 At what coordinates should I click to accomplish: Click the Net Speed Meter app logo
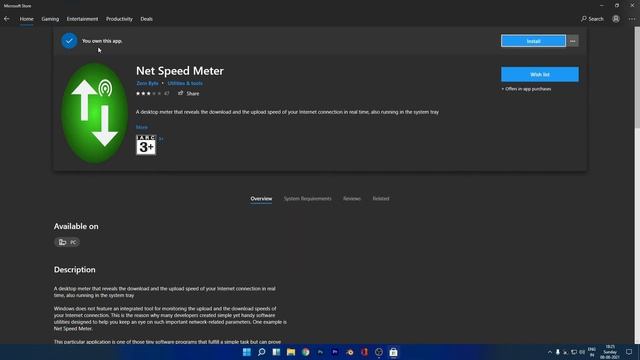(94, 113)
